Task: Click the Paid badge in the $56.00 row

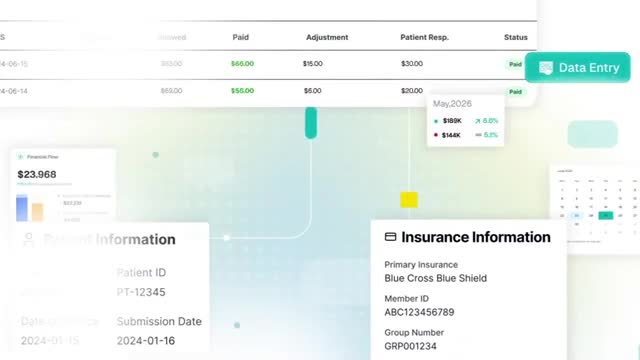Action: point(515,92)
